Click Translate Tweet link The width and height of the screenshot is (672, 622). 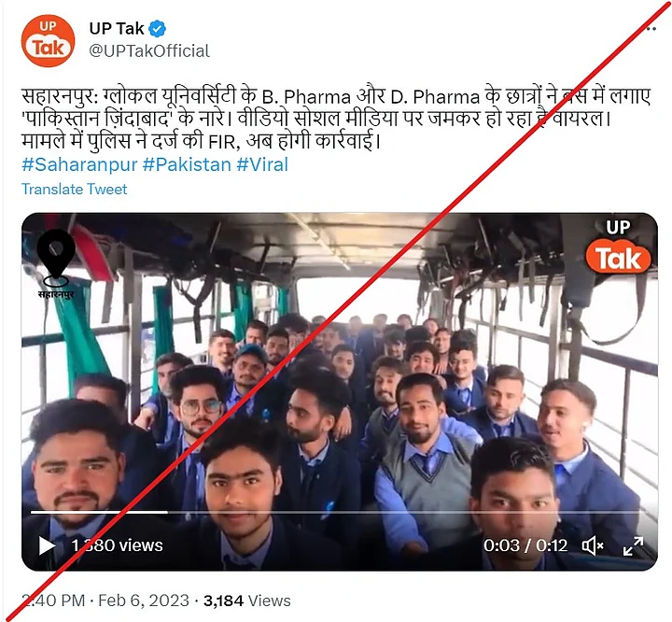(x=74, y=190)
